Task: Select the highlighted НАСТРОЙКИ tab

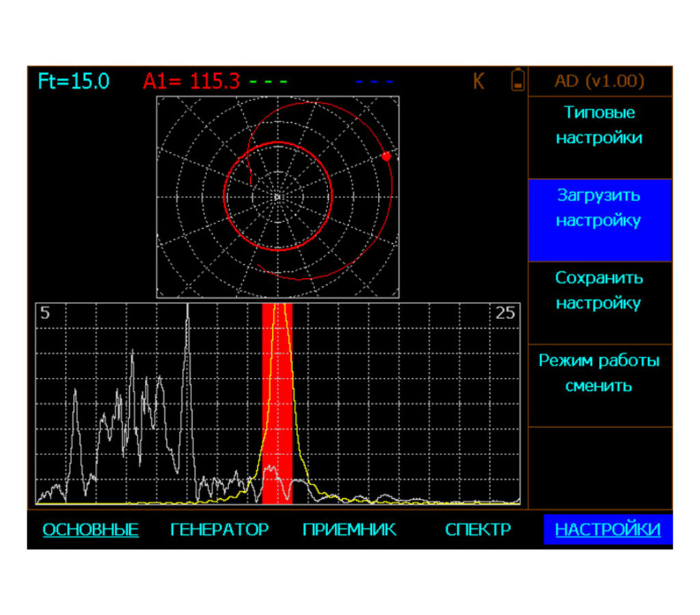Action: tap(608, 530)
